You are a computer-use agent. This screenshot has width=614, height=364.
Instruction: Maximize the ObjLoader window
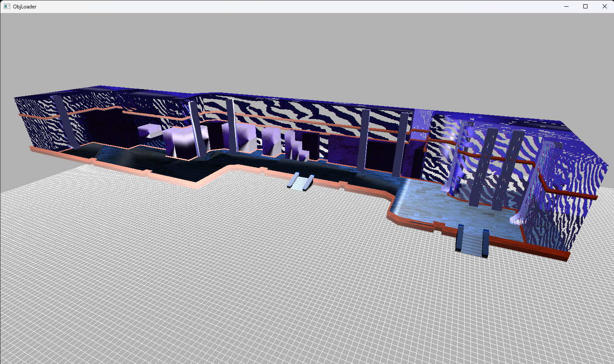585,7
